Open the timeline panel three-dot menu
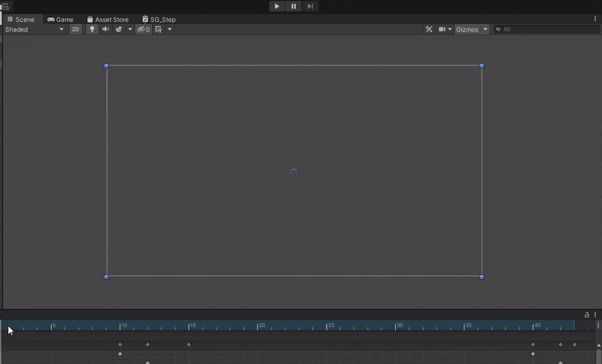 [x=595, y=314]
